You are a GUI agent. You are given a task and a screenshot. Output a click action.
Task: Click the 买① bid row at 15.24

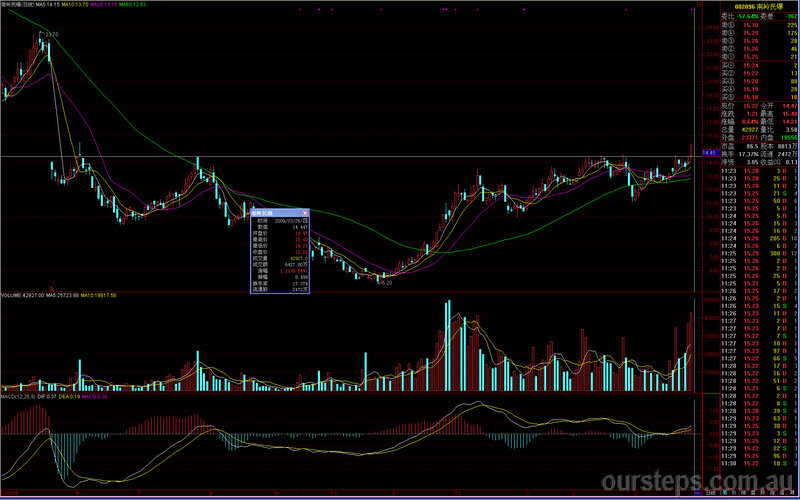[x=759, y=65]
